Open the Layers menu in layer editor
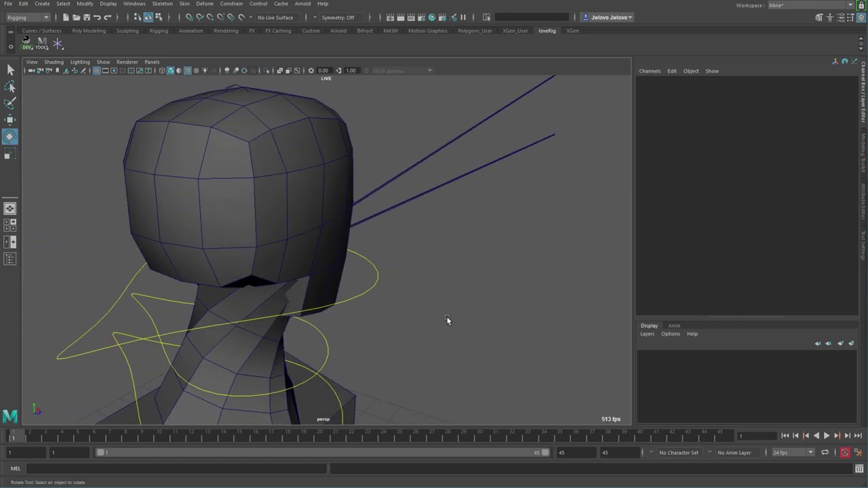Image resolution: width=868 pixels, height=488 pixels. point(647,333)
